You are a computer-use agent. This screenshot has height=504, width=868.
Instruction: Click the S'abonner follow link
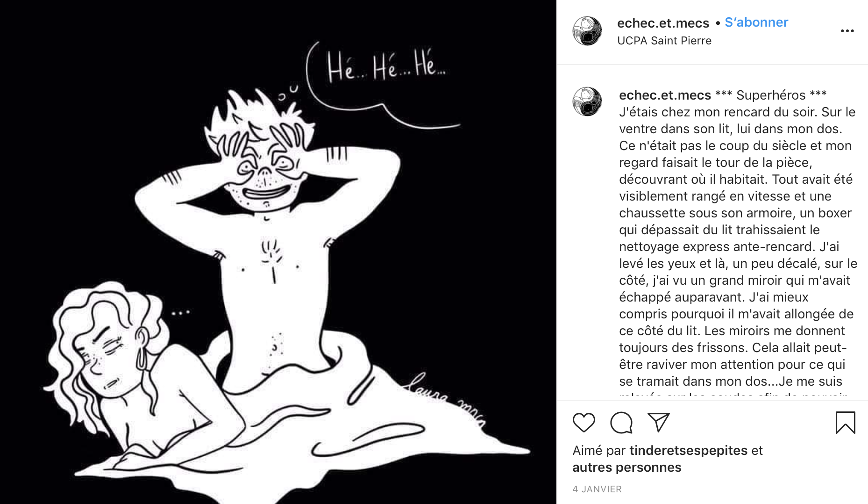(756, 22)
